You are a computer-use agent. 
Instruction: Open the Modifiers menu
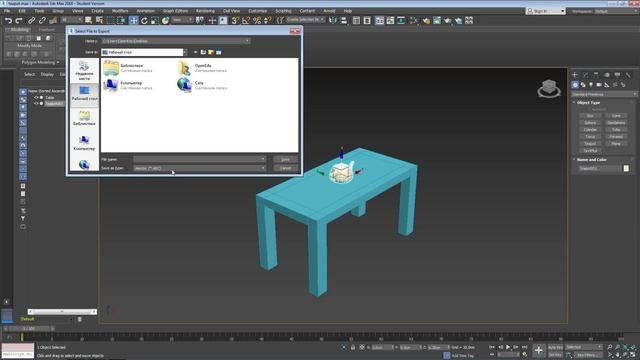[120, 11]
